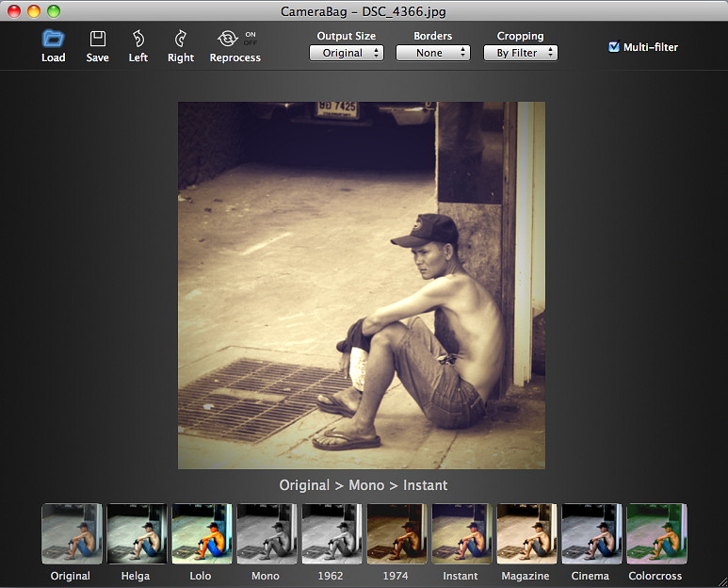Click the main preview photo
The height and width of the screenshot is (588, 728).
pyautogui.click(x=362, y=286)
